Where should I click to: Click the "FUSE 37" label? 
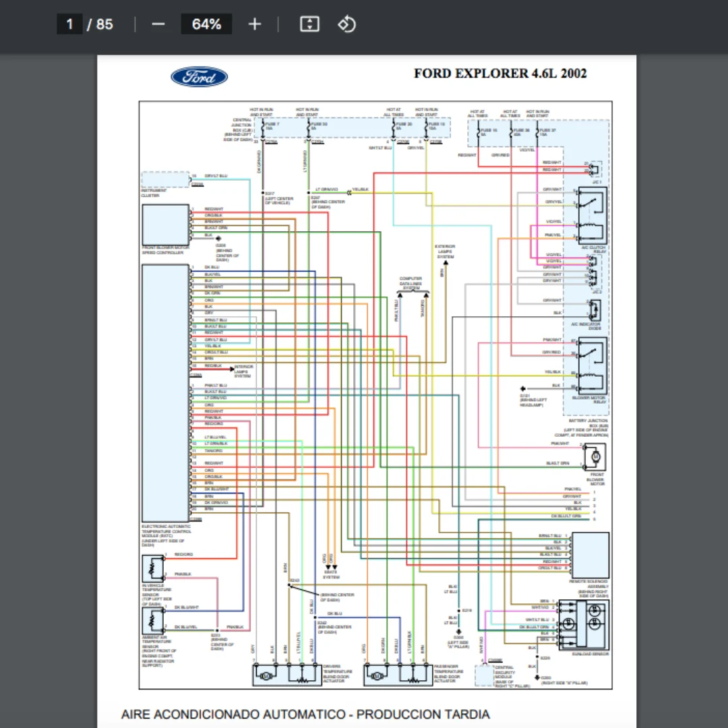pos(547,132)
